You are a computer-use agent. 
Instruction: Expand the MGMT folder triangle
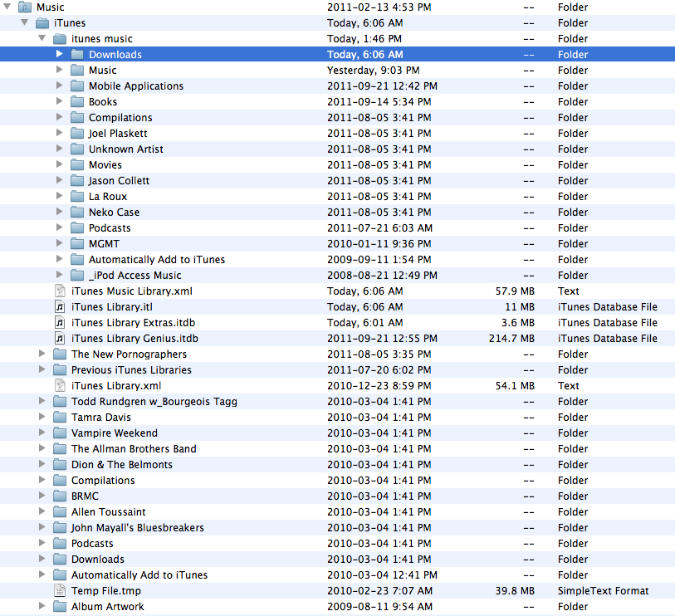coord(60,243)
